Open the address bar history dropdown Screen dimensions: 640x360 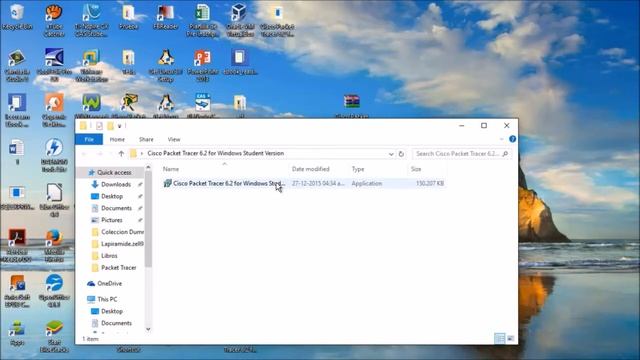pos(391,154)
